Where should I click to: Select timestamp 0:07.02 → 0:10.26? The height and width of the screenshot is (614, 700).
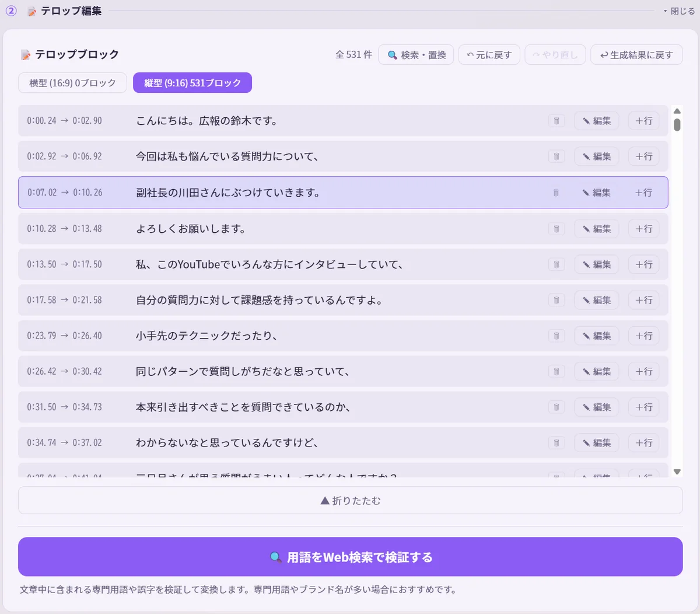click(65, 193)
